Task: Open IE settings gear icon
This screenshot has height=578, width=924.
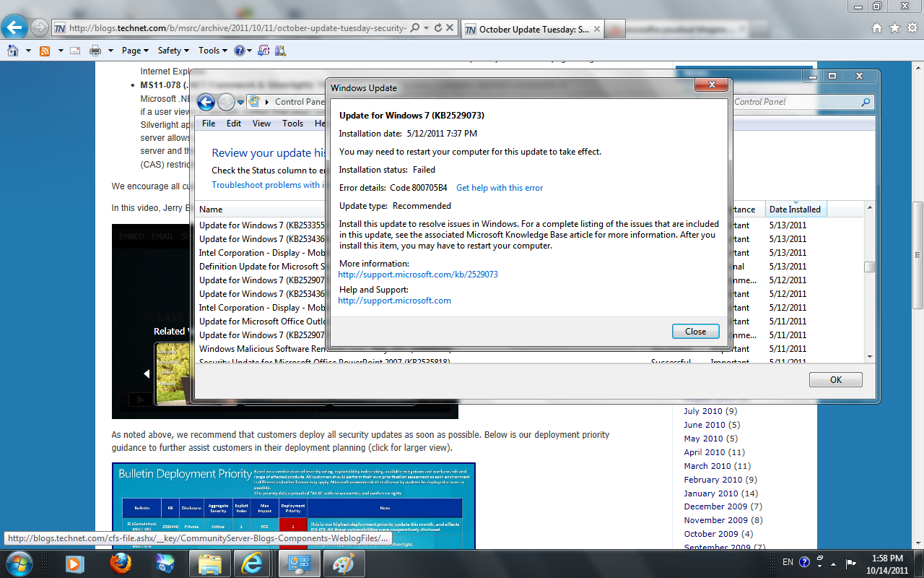Action: [912, 28]
